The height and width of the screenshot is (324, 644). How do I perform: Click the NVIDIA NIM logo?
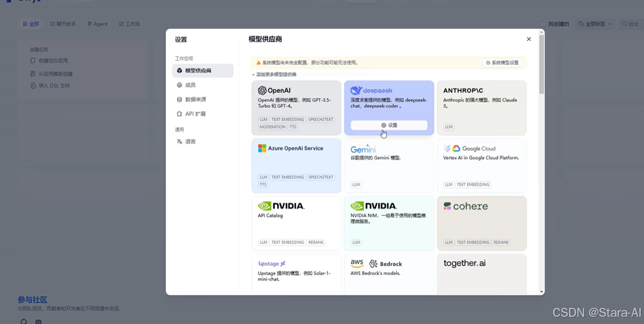374,206
